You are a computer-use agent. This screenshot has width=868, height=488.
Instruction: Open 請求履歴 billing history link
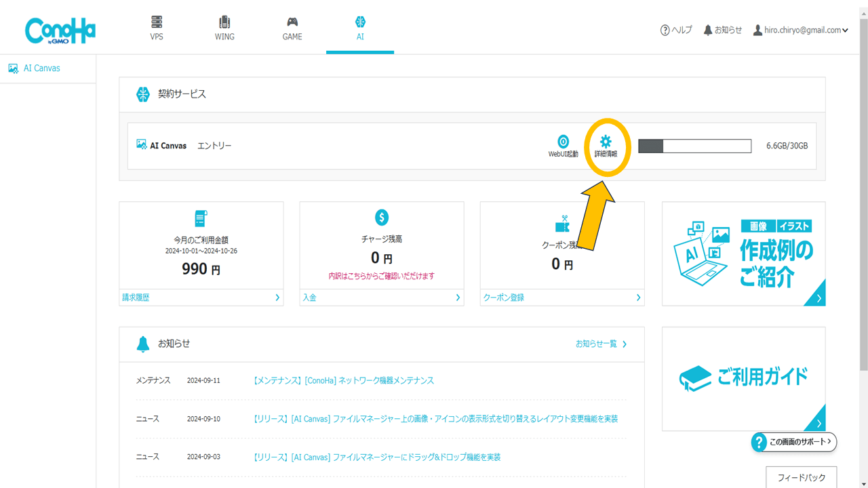136,298
